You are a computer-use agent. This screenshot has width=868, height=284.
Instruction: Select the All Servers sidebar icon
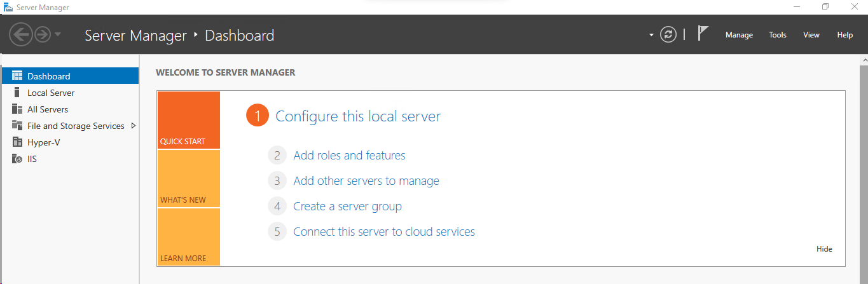tap(17, 109)
